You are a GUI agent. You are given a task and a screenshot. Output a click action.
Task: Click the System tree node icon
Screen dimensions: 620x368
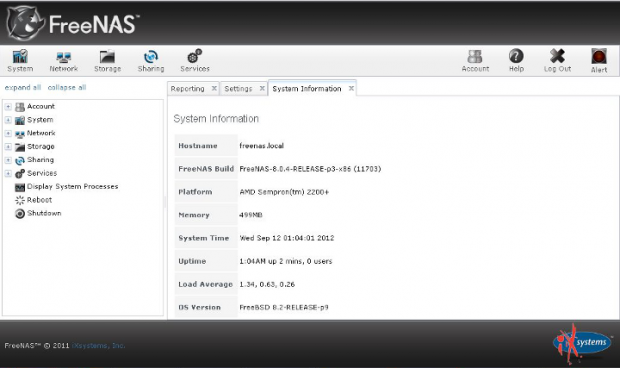click(20, 120)
